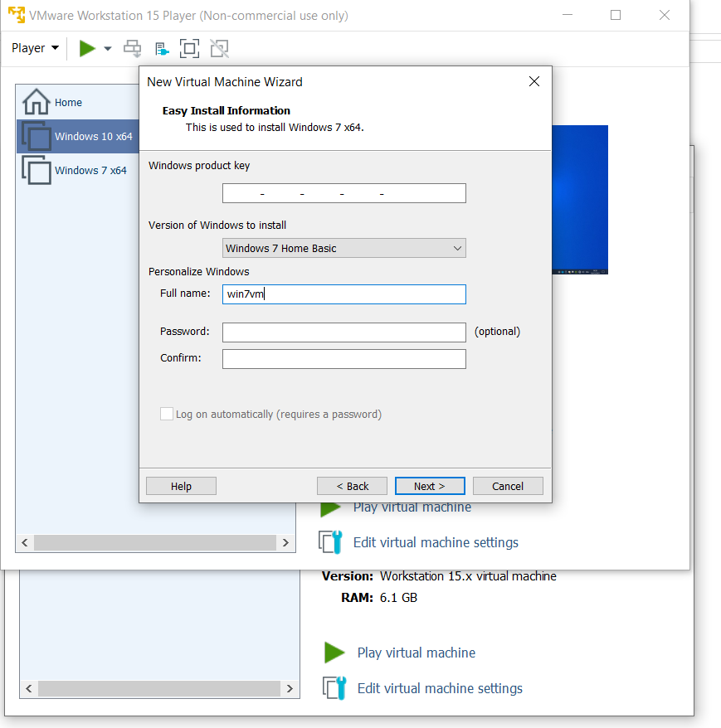Click the Unity mode toolbar icon
This screenshot has width=721, height=728.
(219, 48)
